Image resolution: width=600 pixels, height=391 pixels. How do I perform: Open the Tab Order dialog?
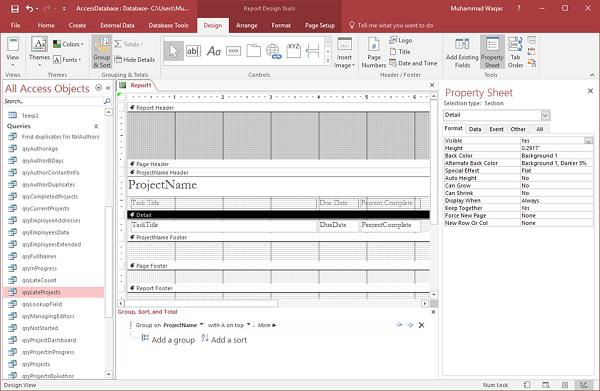515,53
